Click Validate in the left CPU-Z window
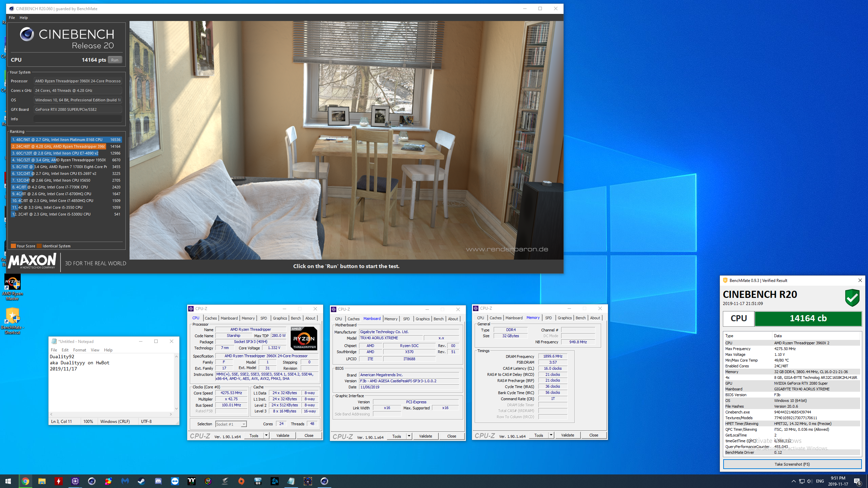Screen dimensions: 868x488 point(283,435)
